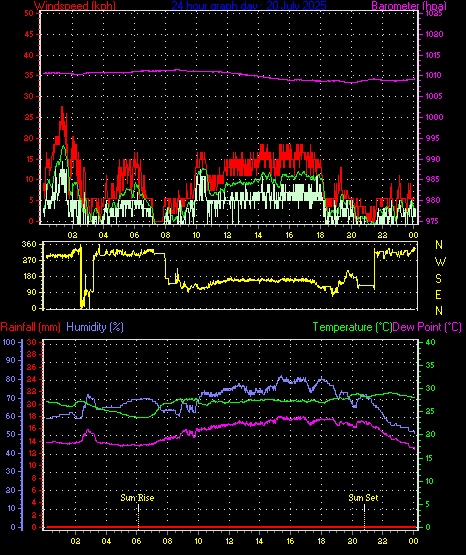This screenshot has height=555, width=466.
Task: Click the '45' windspeed axis value
Action: (x=29, y=34)
